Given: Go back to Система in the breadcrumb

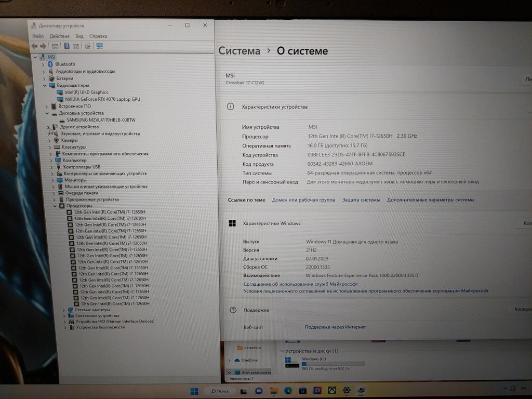Looking at the screenshot, I should click(x=239, y=51).
